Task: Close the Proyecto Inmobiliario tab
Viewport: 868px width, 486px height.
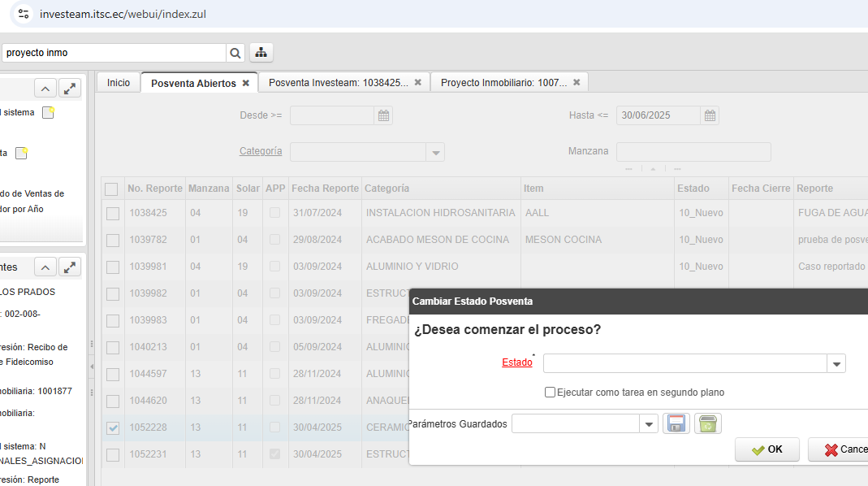Action: pos(577,82)
